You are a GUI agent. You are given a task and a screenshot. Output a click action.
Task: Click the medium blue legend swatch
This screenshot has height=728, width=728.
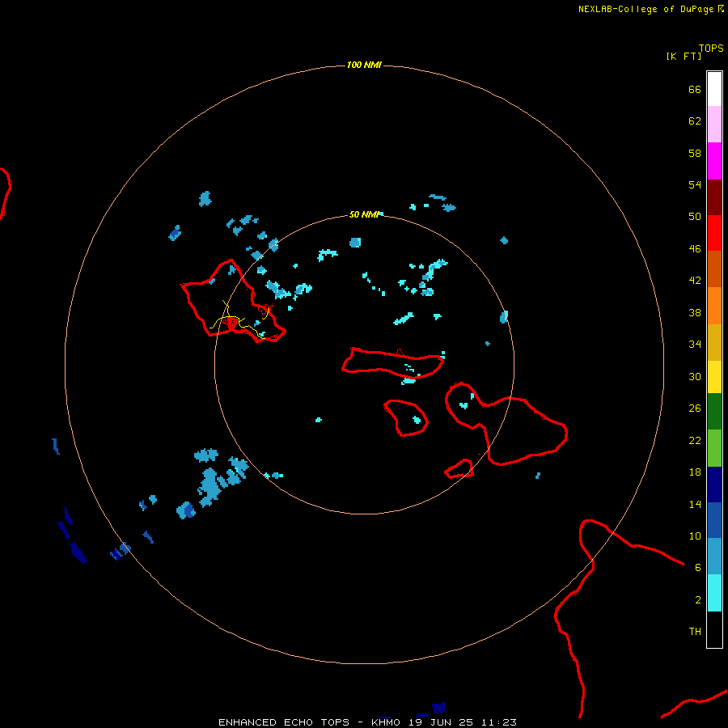[714, 520]
